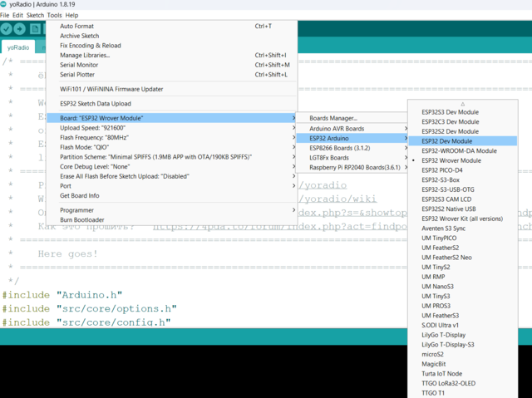Select ESP32S3 Dev Module board

click(463, 112)
